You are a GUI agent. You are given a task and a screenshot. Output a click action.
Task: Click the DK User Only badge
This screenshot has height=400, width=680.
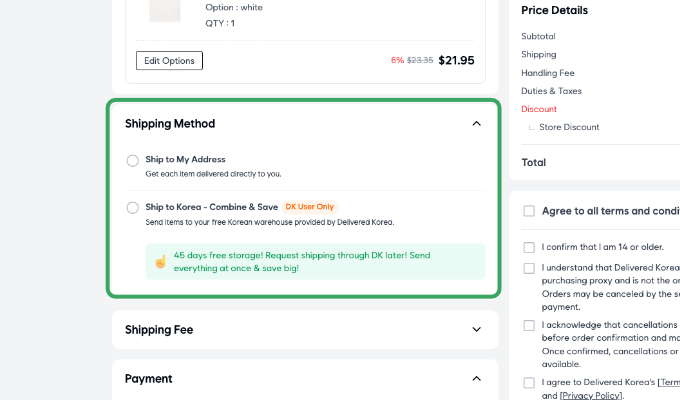click(310, 207)
